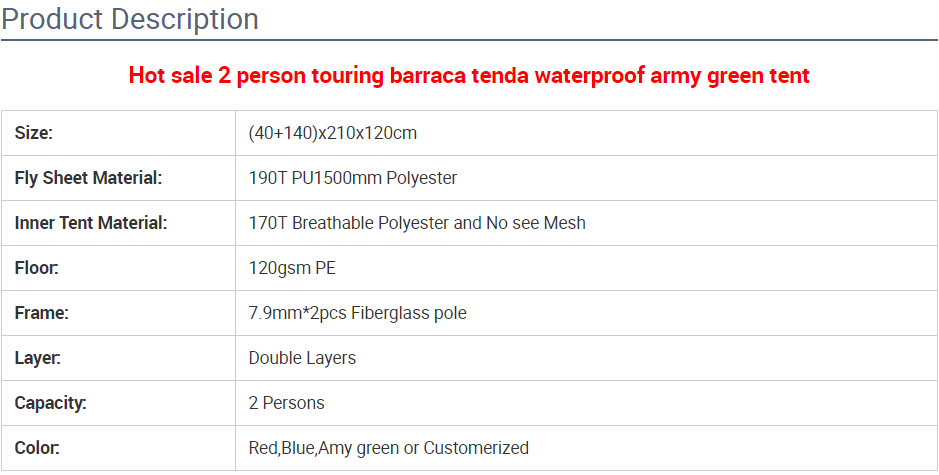Click the 120gsm PE value
The image size is (939, 475).
(291, 268)
